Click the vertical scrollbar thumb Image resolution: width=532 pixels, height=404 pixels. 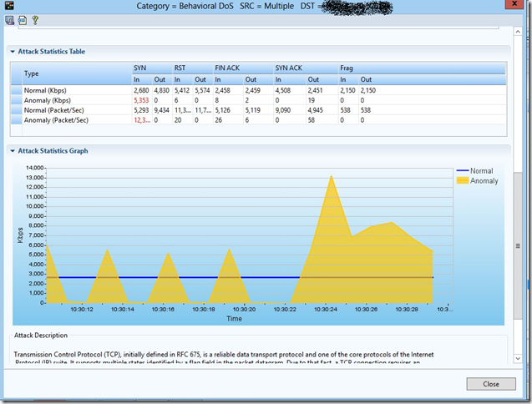(518, 245)
